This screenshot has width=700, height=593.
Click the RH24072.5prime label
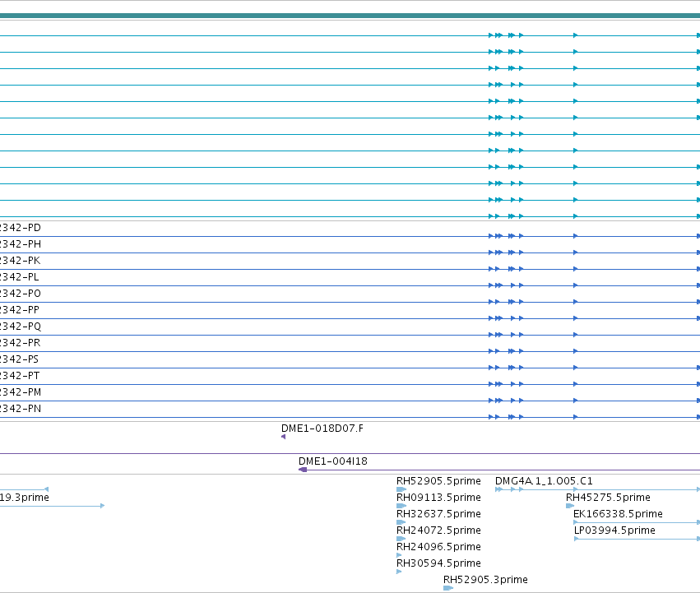point(439,530)
